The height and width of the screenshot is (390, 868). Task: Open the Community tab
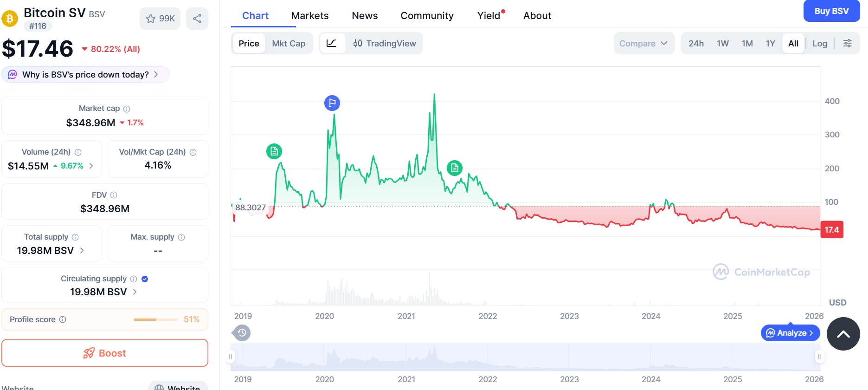427,15
